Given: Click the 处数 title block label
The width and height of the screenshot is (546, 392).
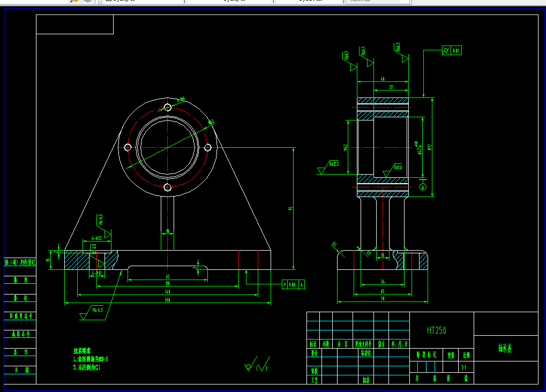Looking at the screenshot, I should tap(326, 344).
